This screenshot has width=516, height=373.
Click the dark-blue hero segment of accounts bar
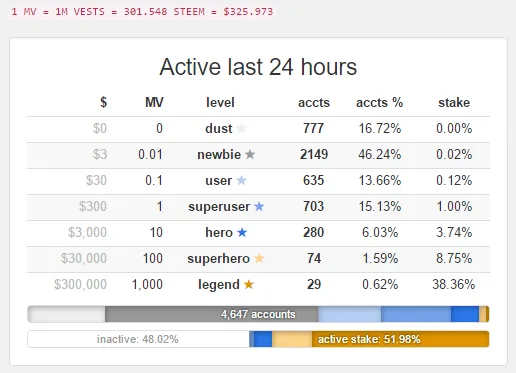[465, 314]
